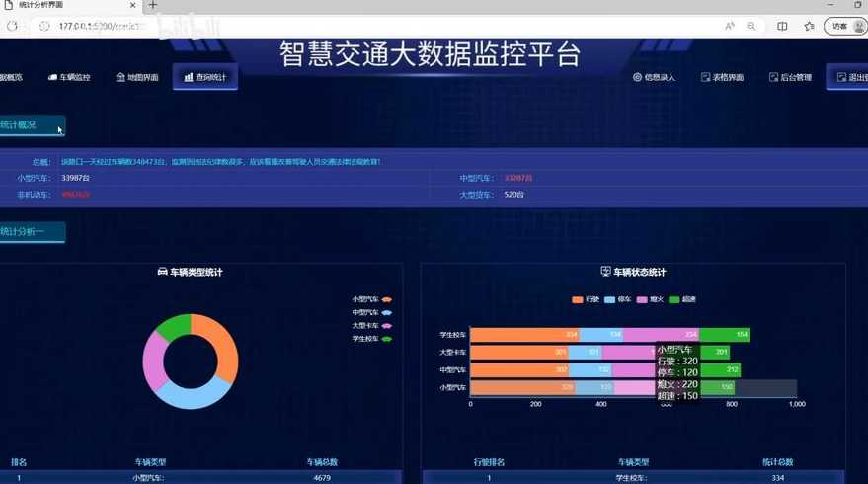
Task: Click the 总概 summary sentence text
Action: 221,162
